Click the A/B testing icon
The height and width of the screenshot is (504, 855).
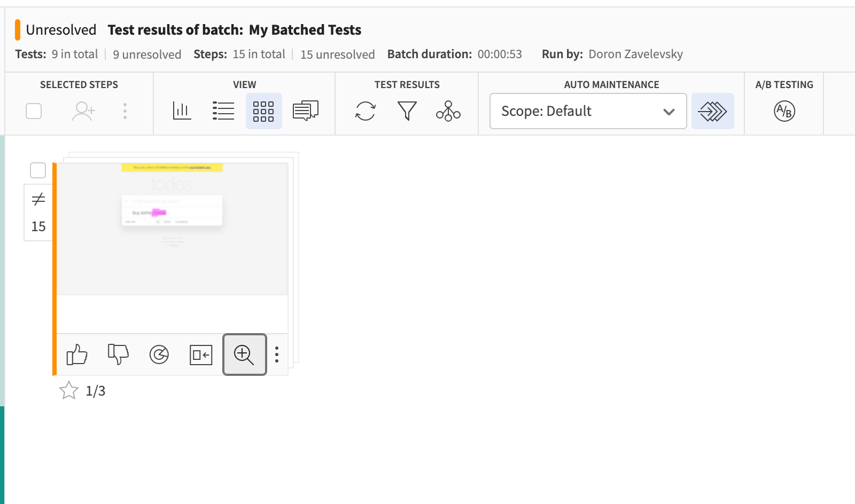tap(784, 111)
